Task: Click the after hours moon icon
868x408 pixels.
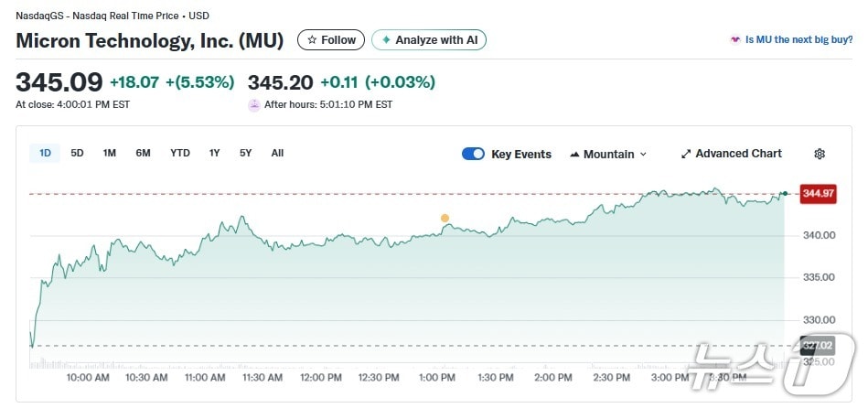Action: click(x=254, y=104)
